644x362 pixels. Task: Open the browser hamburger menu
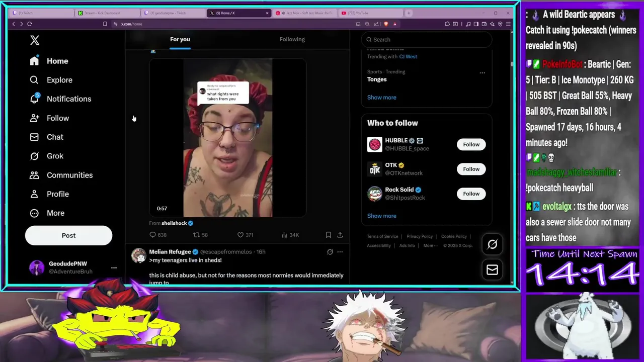(x=509, y=24)
